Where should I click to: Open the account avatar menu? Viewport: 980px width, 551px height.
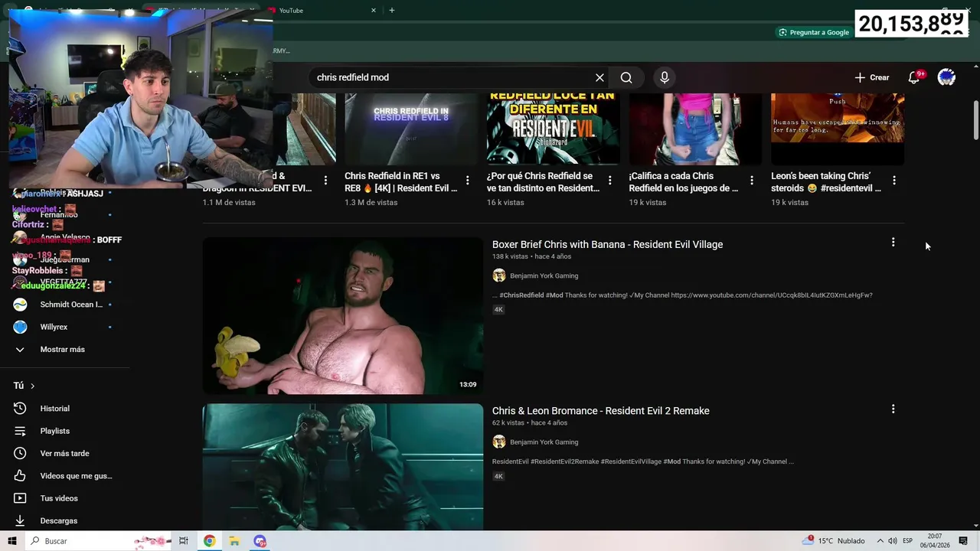(946, 77)
